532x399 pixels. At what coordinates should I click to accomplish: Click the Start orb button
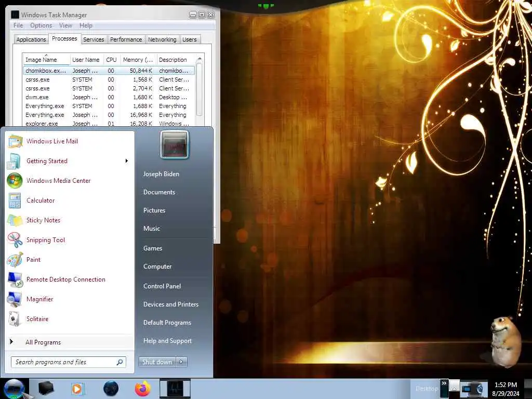14,389
